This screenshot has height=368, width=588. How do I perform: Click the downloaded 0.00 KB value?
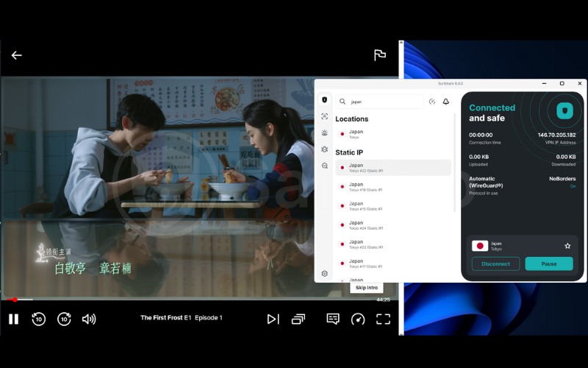click(x=565, y=157)
